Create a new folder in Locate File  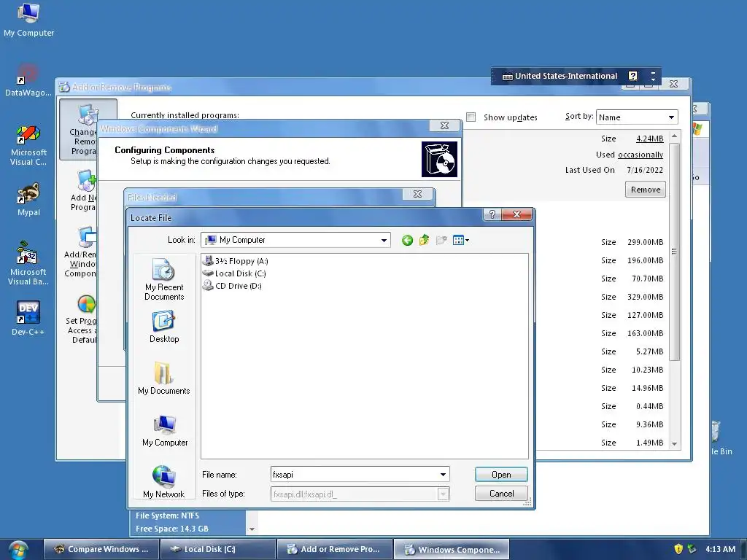(x=441, y=241)
